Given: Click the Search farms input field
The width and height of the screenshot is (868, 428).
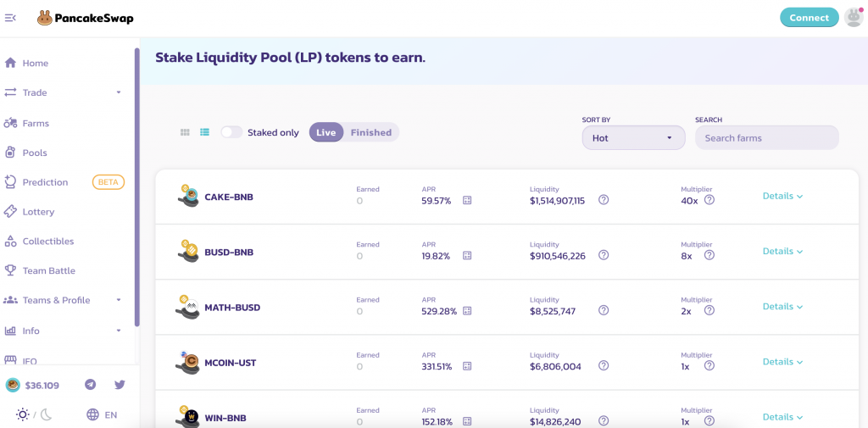Looking at the screenshot, I should 766,138.
